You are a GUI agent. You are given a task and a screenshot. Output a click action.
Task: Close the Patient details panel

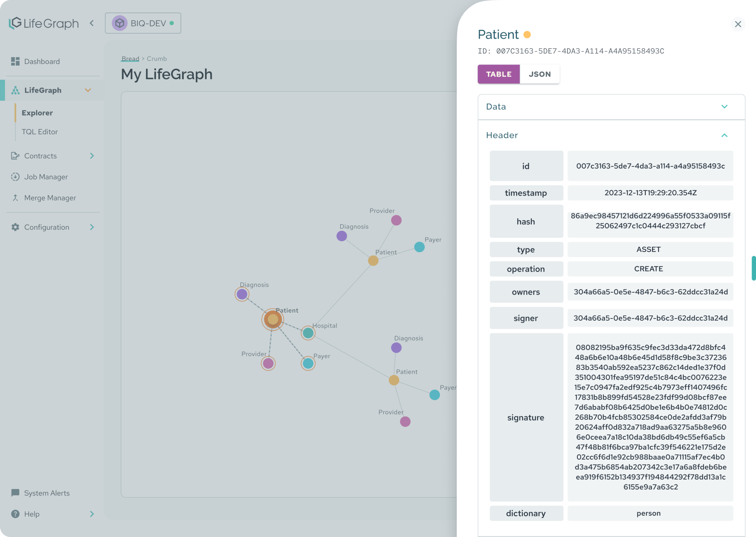737,24
